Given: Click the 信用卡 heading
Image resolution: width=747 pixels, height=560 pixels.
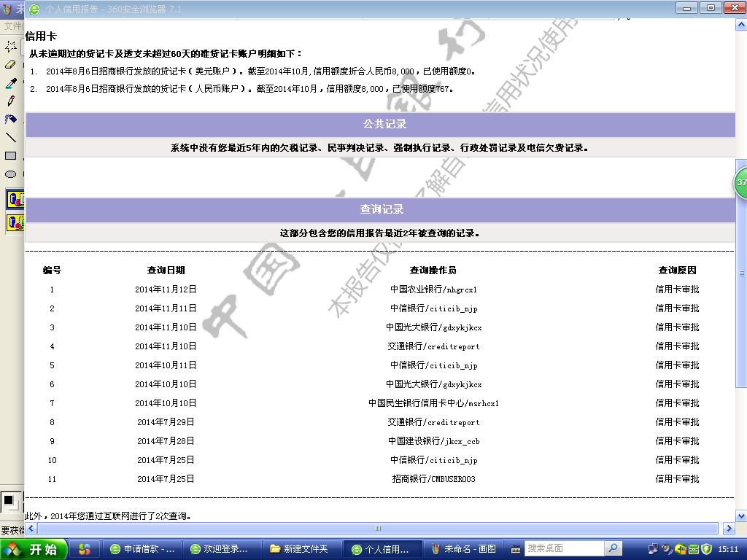Looking at the screenshot, I should [41, 36].
